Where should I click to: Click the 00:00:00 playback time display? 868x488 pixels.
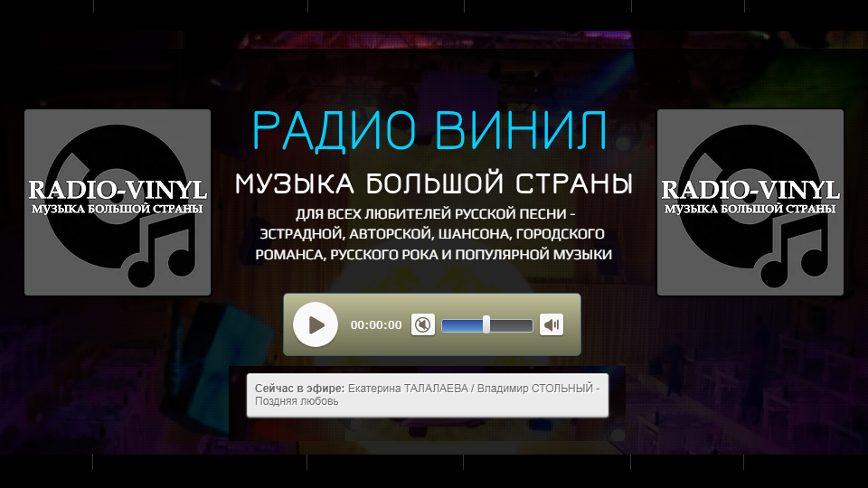coord(376,325)
